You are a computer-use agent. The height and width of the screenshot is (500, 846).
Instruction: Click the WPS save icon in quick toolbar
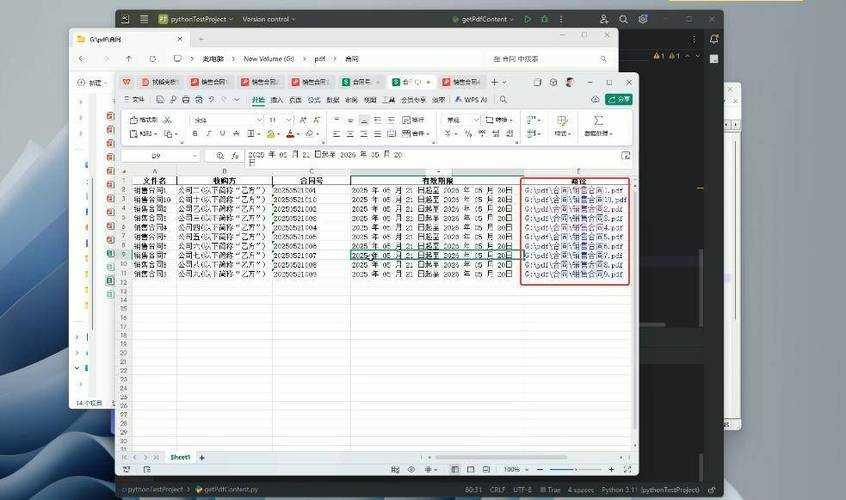tap(160, 100)
